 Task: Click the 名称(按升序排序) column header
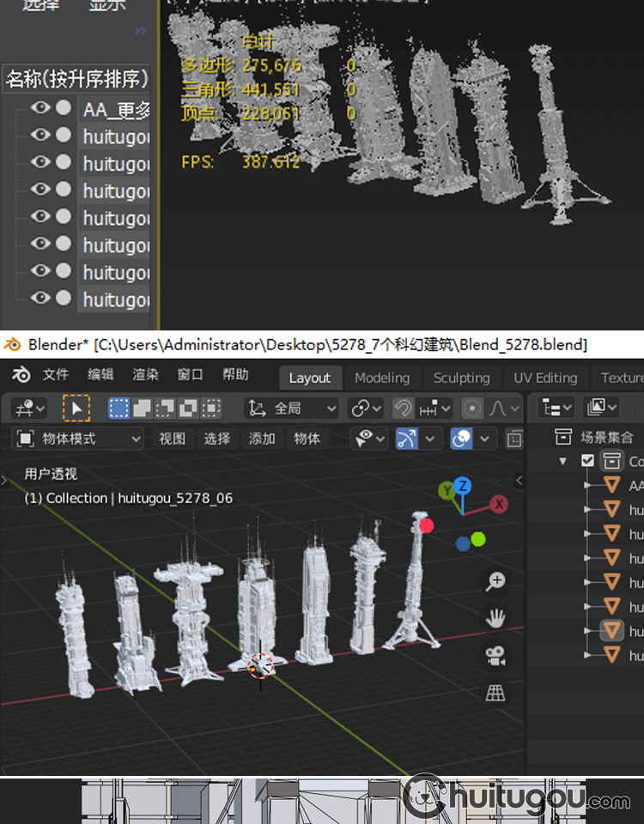[76, 79]
